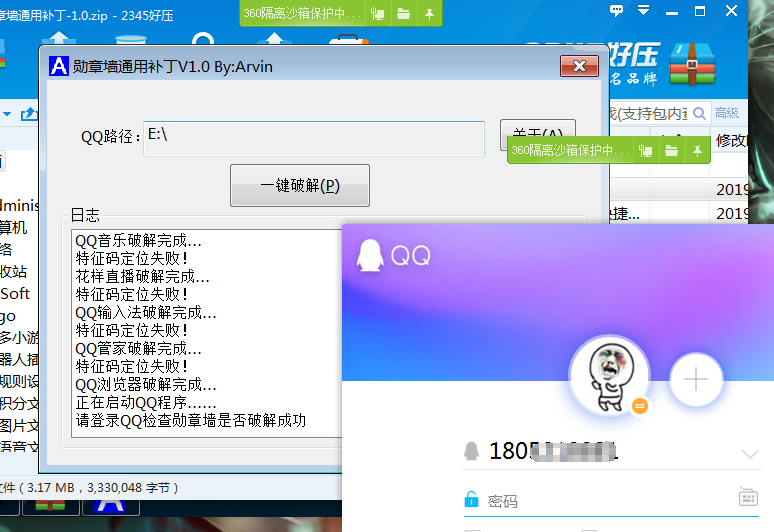Select the Soft item in 好压 folder tree

(x=15, y=294)
